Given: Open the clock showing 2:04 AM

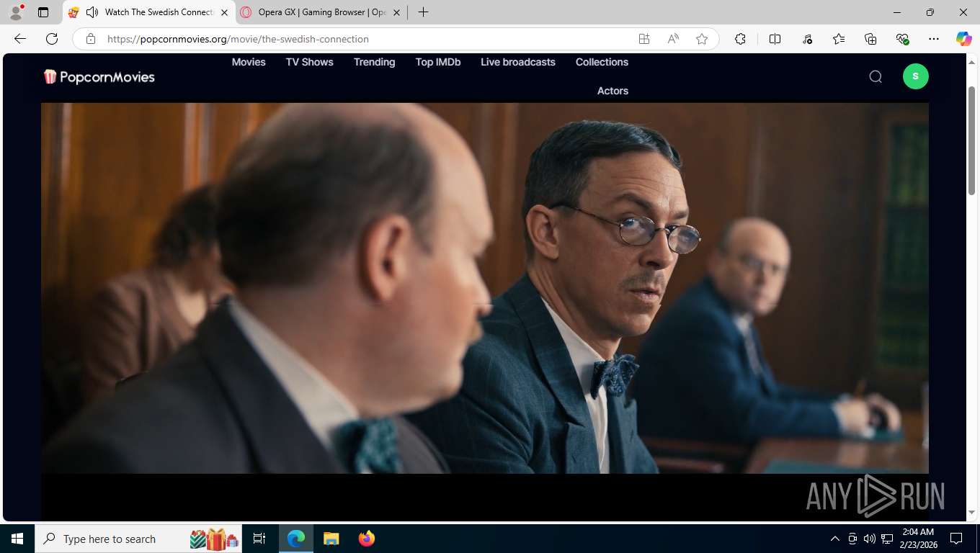Looking at the screenshot, I should [x=918, y=539].
